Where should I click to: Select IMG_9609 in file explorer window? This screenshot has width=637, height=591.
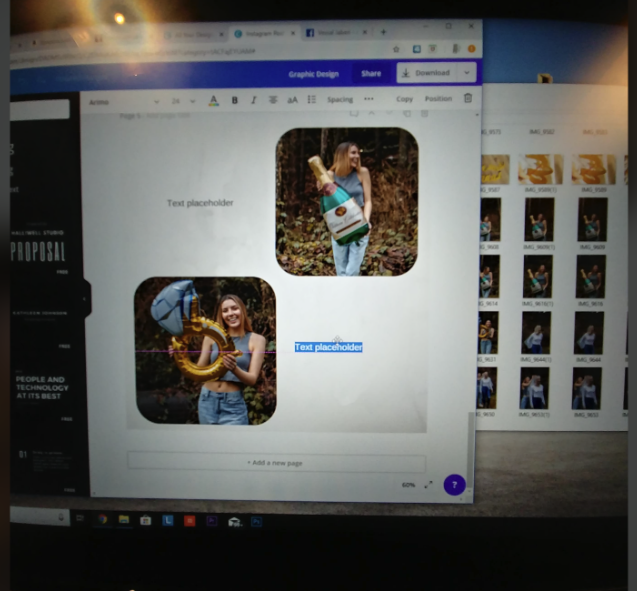(x=592, y=223)
